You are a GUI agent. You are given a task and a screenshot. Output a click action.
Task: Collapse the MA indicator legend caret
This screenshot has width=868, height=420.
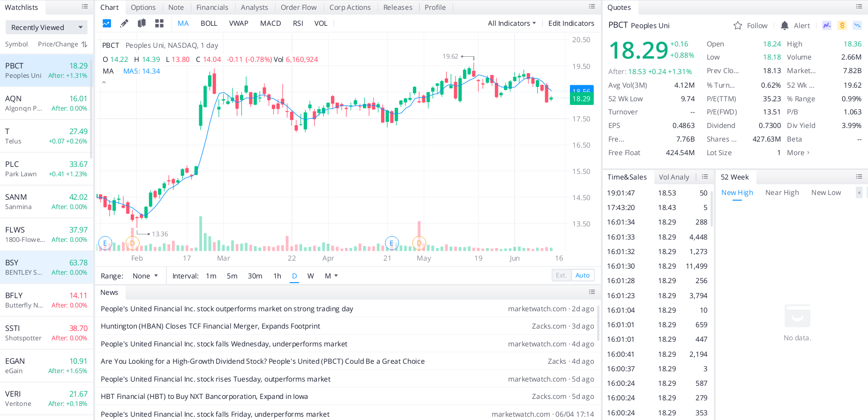pos(104,82)
